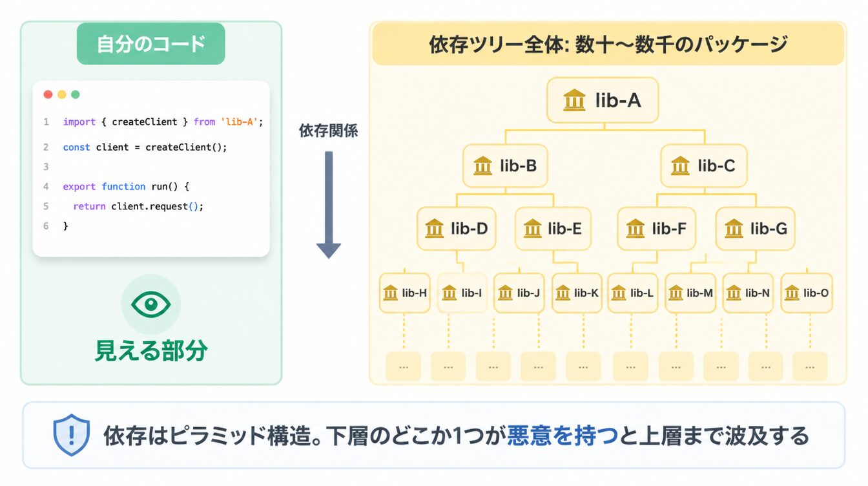Click the yellow dot in the code window
This screenshot has height=486, width=868.
pyautogui.click(x=62, y=94)
